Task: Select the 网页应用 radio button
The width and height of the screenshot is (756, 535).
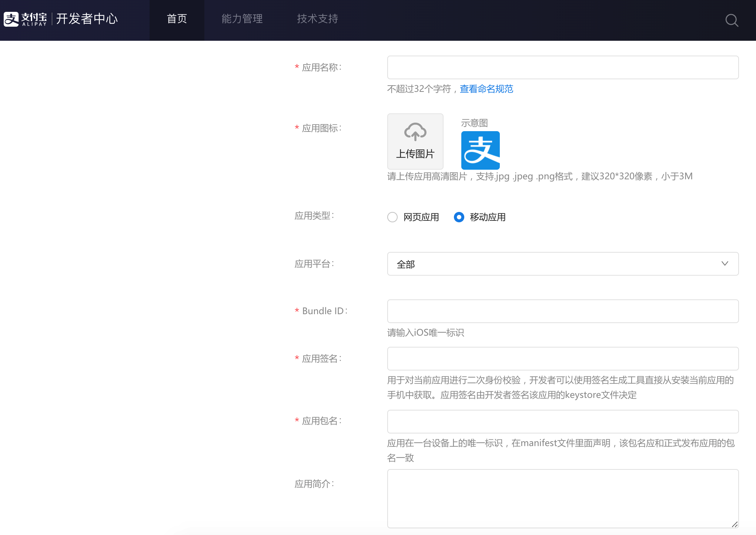Action: click(x=392, y=217)
